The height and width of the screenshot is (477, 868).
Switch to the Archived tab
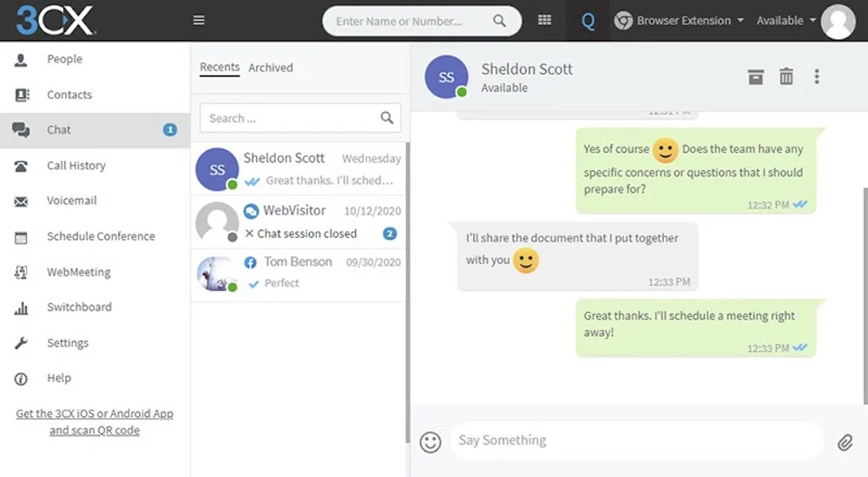tap(271, 68)
